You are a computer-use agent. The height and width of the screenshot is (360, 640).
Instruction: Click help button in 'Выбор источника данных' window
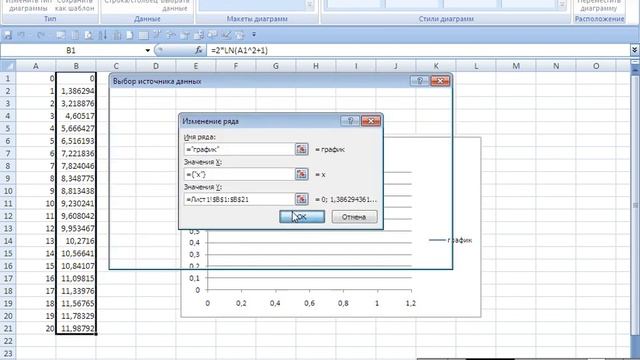point(419,81)
